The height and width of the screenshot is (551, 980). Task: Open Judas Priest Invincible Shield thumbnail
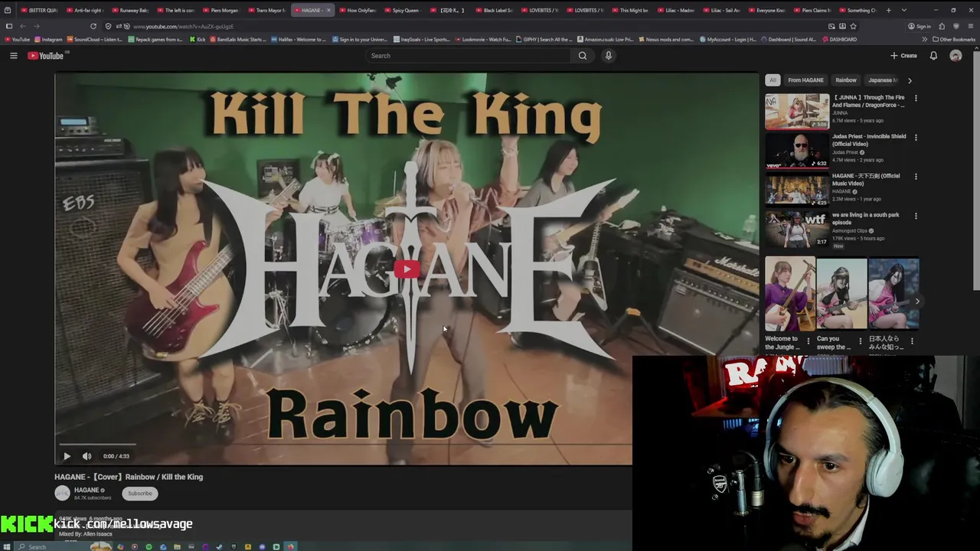tap(797, 151)
